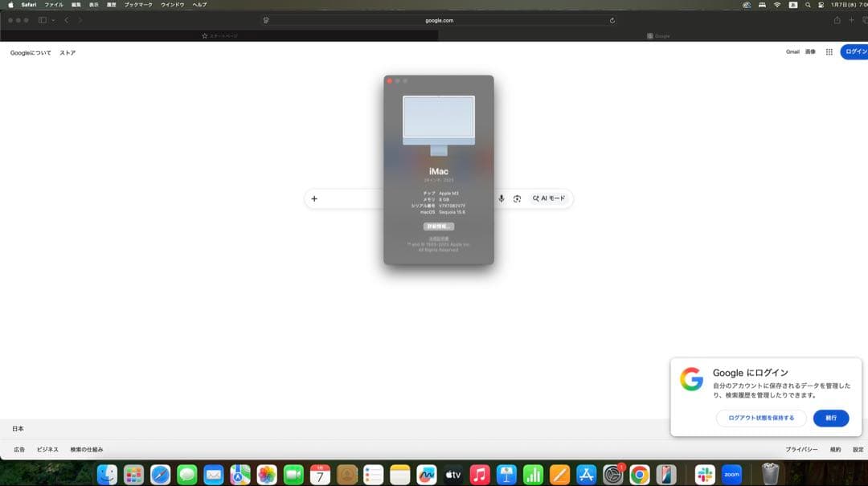This screenshot has width=868, height=486.
Task: Open the プライバシー link in the footer
Action: 801,449
